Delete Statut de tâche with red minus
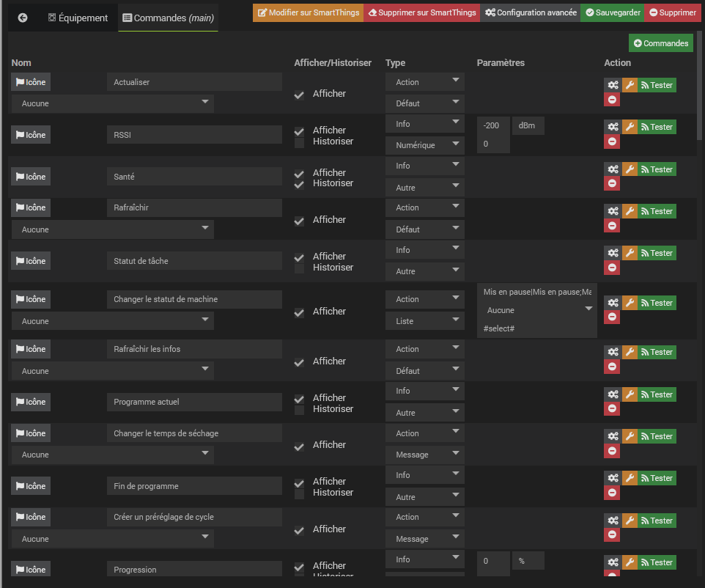 point(612,268)
